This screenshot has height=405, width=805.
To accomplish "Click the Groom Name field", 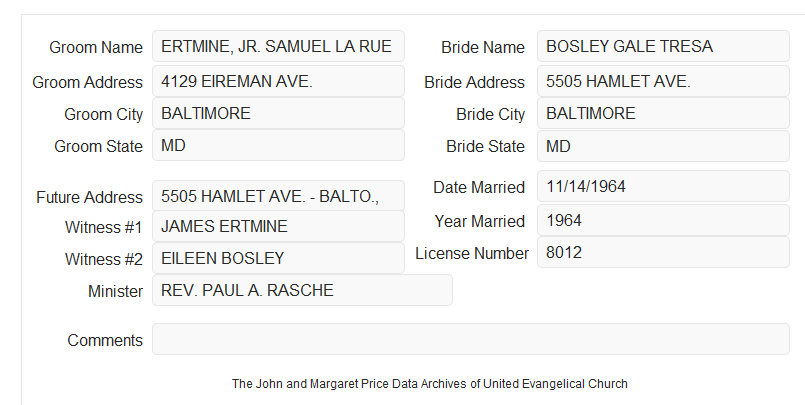I will (278, 46).
